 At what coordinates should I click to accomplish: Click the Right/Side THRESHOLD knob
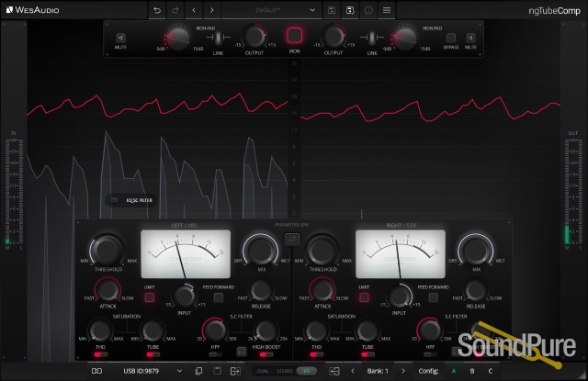[322, 250]
